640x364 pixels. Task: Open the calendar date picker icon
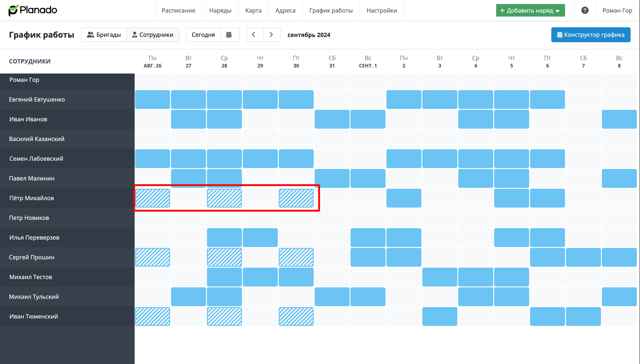229,35
